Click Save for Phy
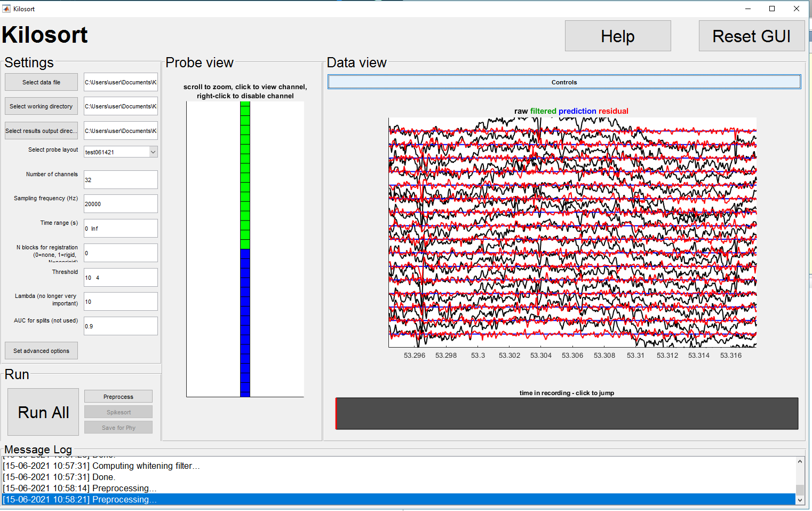 pyautogui.click(x=118, y=427)
